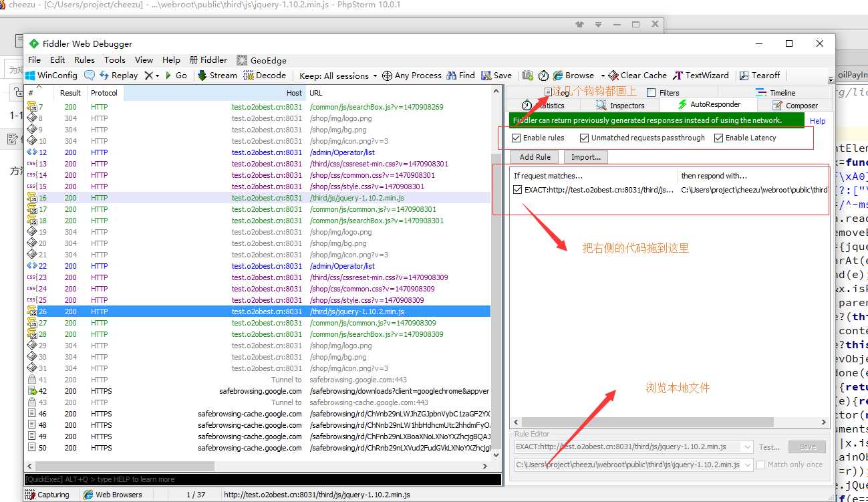Image resolution: width=868 pixels, height=502 pixels.
Task: Click the GeoEdge menu icon
Action: pos(242,60)
